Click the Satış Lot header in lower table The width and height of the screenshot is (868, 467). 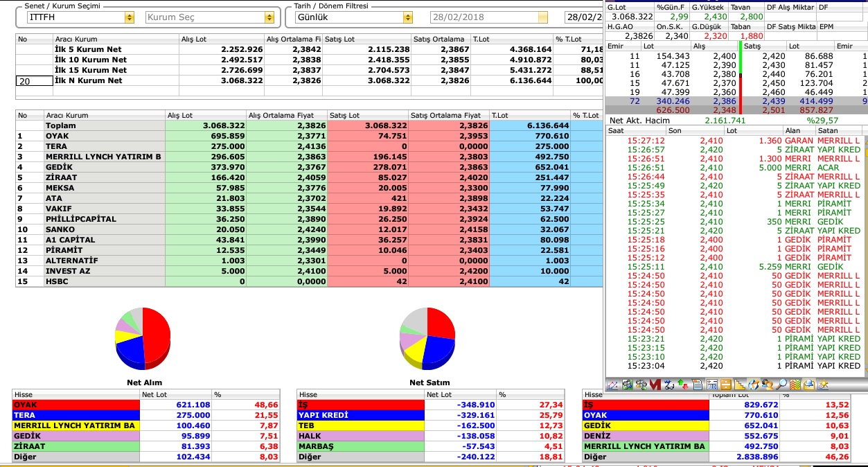click(368, 115)
